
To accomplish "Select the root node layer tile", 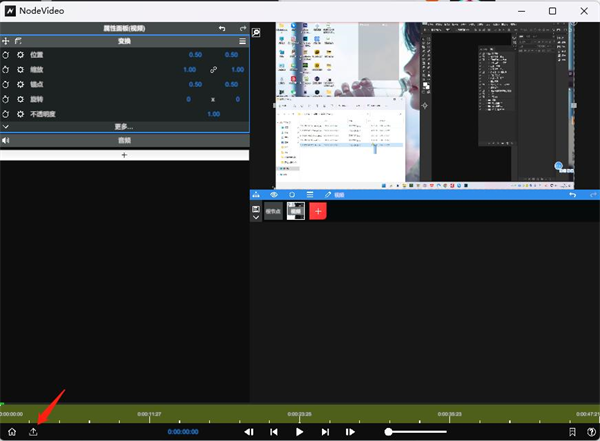I will (273, 211).
